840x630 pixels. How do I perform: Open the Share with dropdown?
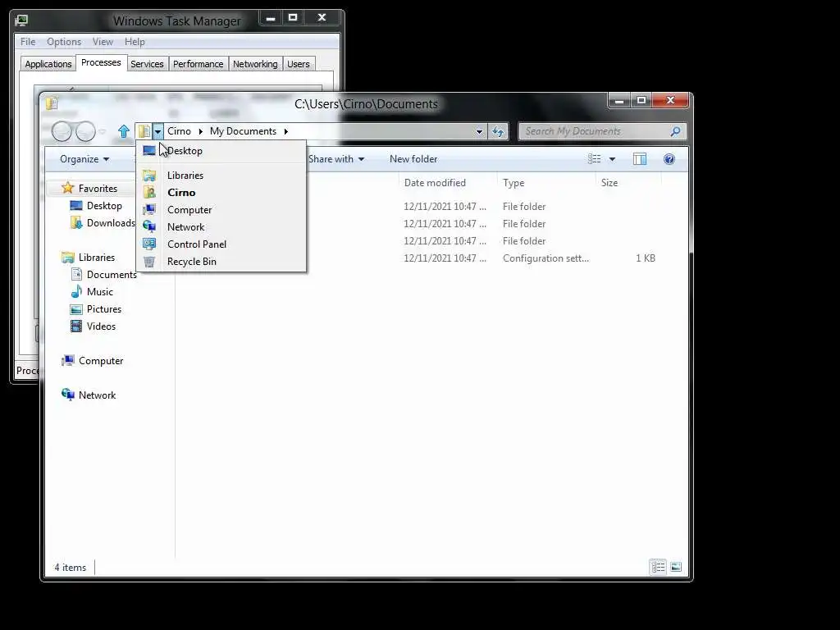coord(336,159)
